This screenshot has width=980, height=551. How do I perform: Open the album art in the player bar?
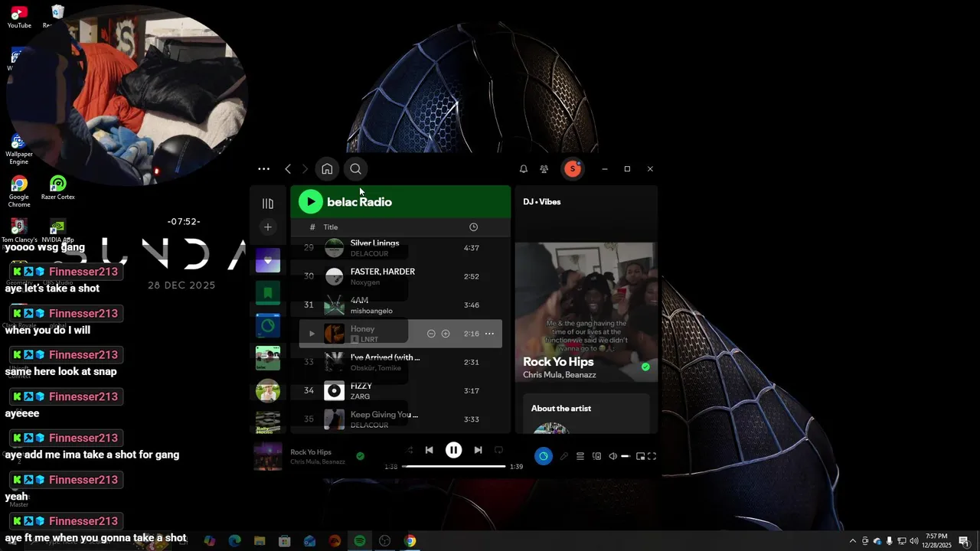point(269,456)
